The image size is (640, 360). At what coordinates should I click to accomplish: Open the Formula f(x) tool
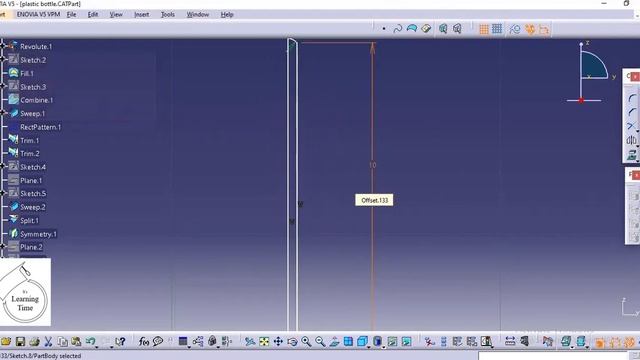pyautogui.click(x=144, y=341)
